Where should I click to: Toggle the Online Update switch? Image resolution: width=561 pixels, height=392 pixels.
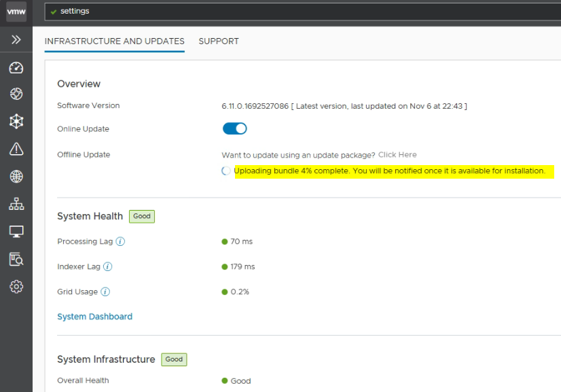pyautogui.click(x=235, y=129)
